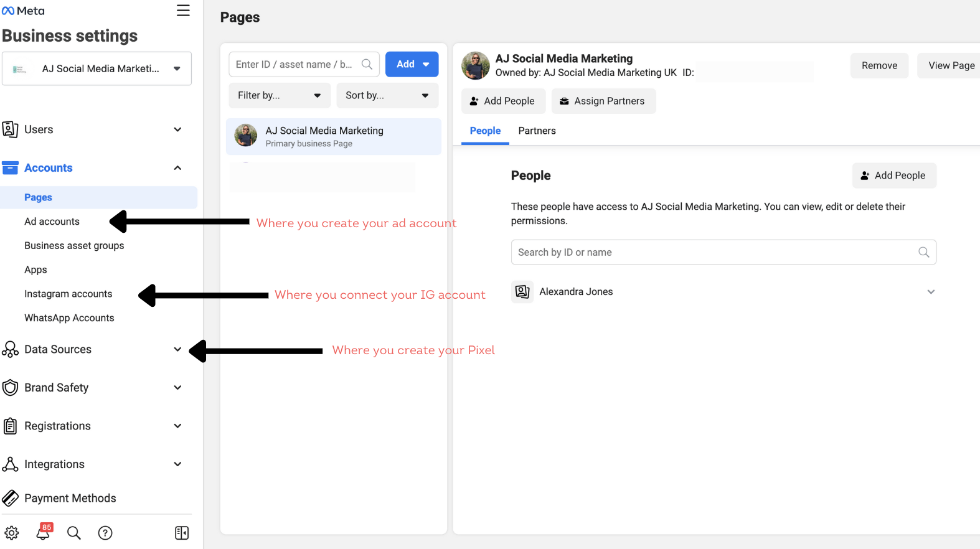Expand the Registrations chevron
980x549 pixels.
177,426
